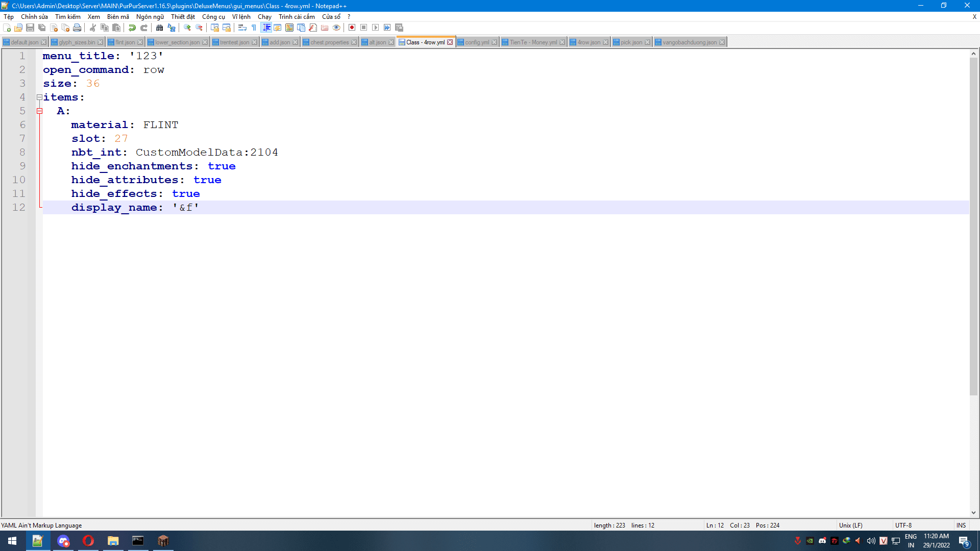Collapse the items: fold marker
The height and width of the screenshot is (551, 980).
(39, 97)
